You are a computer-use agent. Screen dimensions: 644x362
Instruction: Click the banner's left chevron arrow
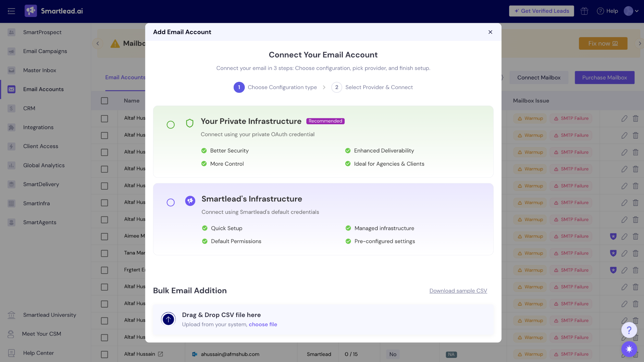click(97, 43)
